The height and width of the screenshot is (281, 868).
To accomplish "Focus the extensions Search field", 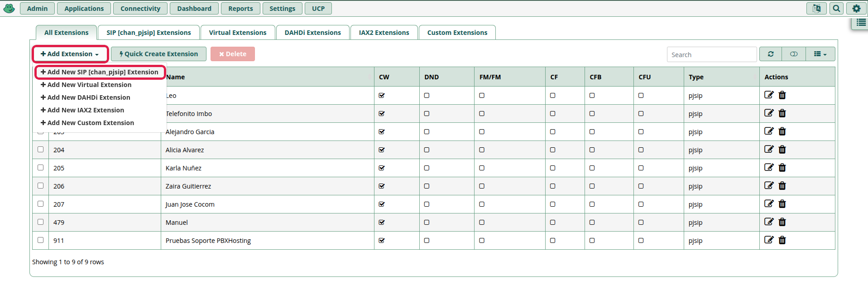I will tap(712, 54).
